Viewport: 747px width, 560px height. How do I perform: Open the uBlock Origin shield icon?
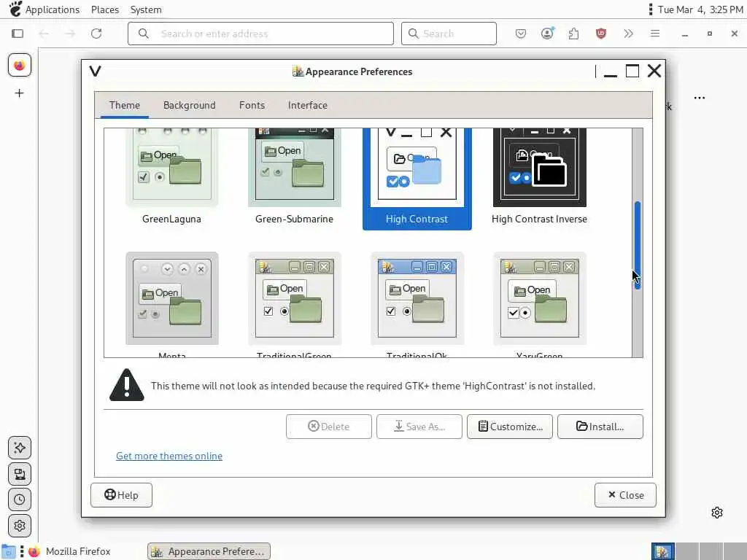[601, 34]
